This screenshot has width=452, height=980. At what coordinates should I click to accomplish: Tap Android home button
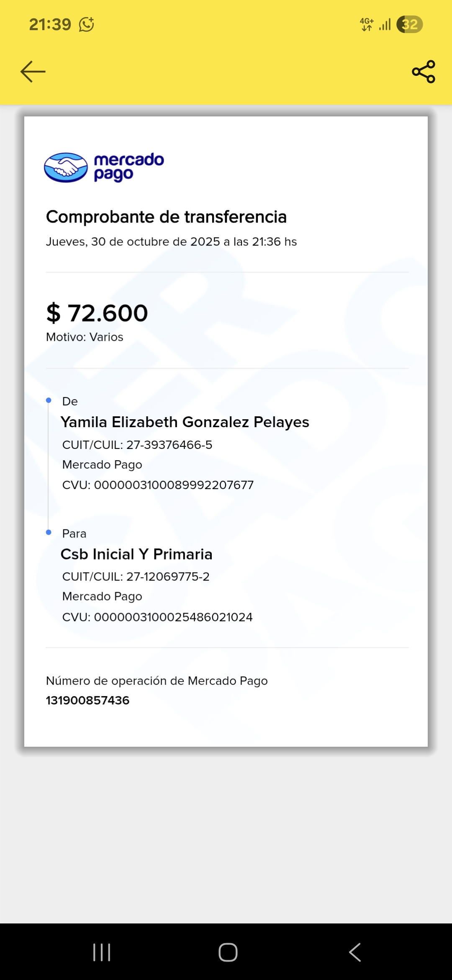[x=228, y=952]
